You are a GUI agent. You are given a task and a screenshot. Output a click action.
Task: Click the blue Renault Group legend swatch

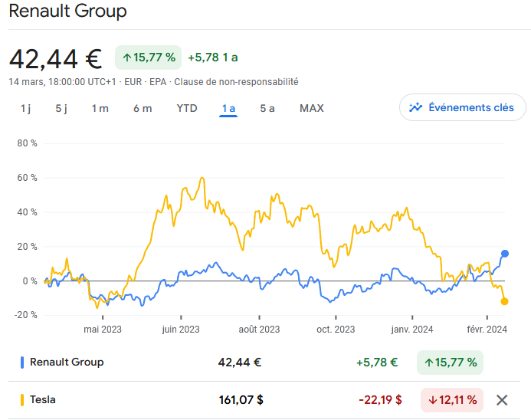point(22,363)
